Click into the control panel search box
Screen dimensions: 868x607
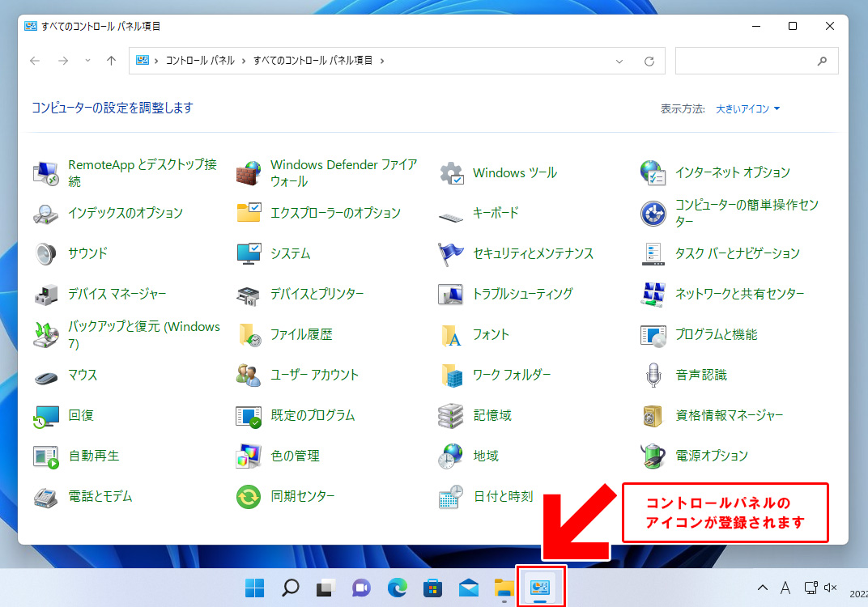pyautogui.click(x=757, y=61)
